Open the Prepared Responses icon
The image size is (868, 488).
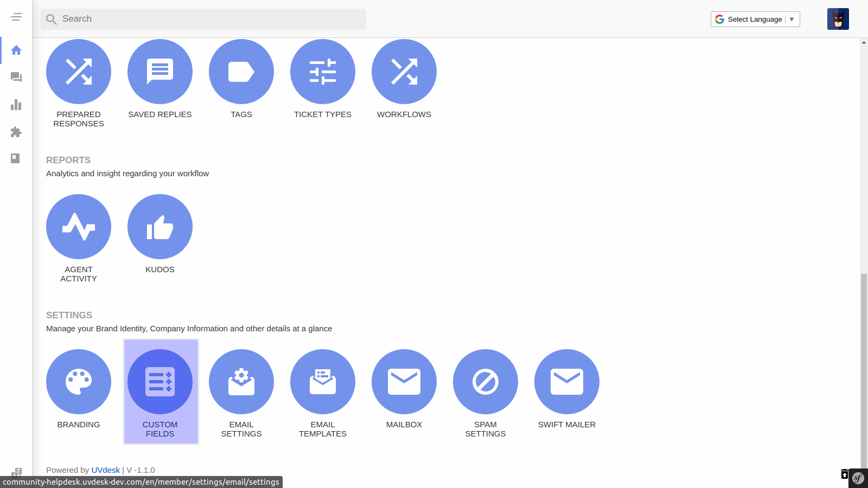pyautogui.click(x=79, y=72)
